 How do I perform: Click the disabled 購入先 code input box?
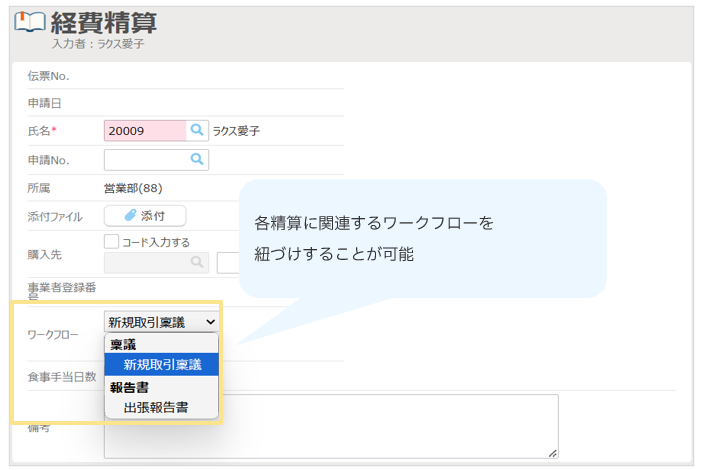coord(146,262)
